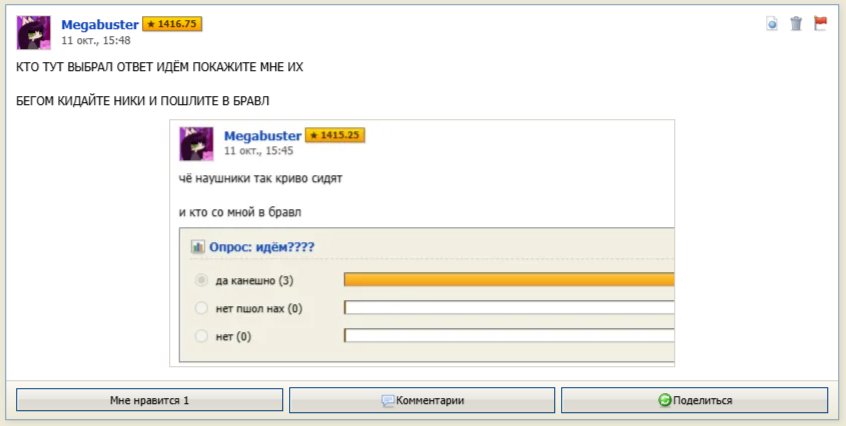
Task: Click the text 'чё наушники так криво сидят'
Action: 261,178
